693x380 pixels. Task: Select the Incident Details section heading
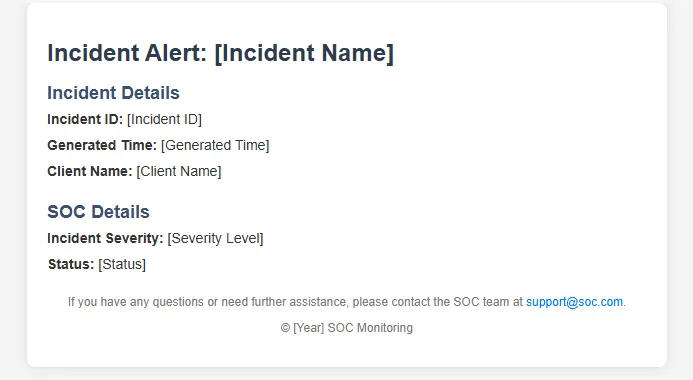(x=114, y=93)
